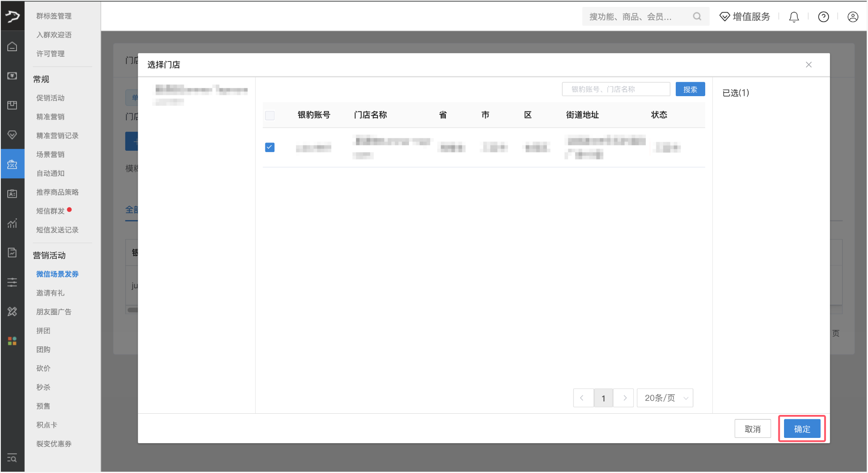Screen dimensions: 868x473
Task: Open the statistics chart sidebar icon
Action: tap(12, 224)
